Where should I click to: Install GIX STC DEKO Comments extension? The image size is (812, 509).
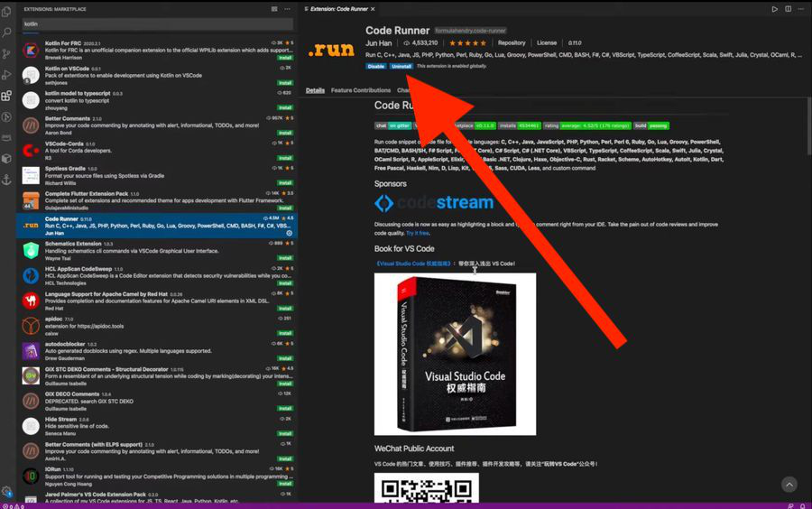point(285,384)
